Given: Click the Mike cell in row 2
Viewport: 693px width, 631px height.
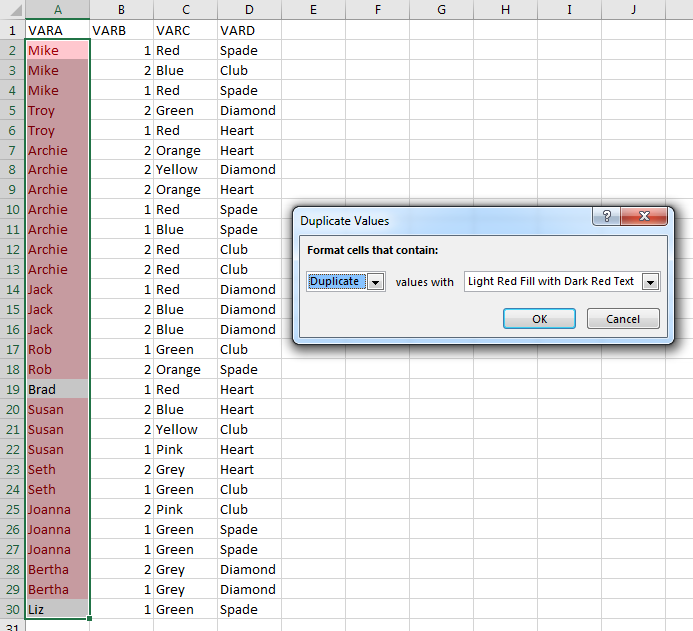Looking at the screenshot, I should [x=57, y=50].
